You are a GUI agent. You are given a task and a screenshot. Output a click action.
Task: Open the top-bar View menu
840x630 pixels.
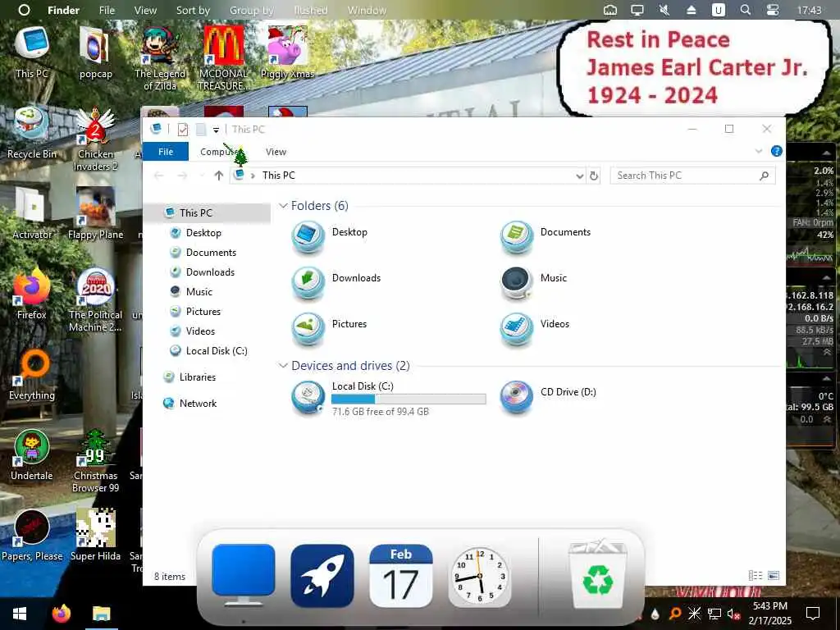point(145,10)
